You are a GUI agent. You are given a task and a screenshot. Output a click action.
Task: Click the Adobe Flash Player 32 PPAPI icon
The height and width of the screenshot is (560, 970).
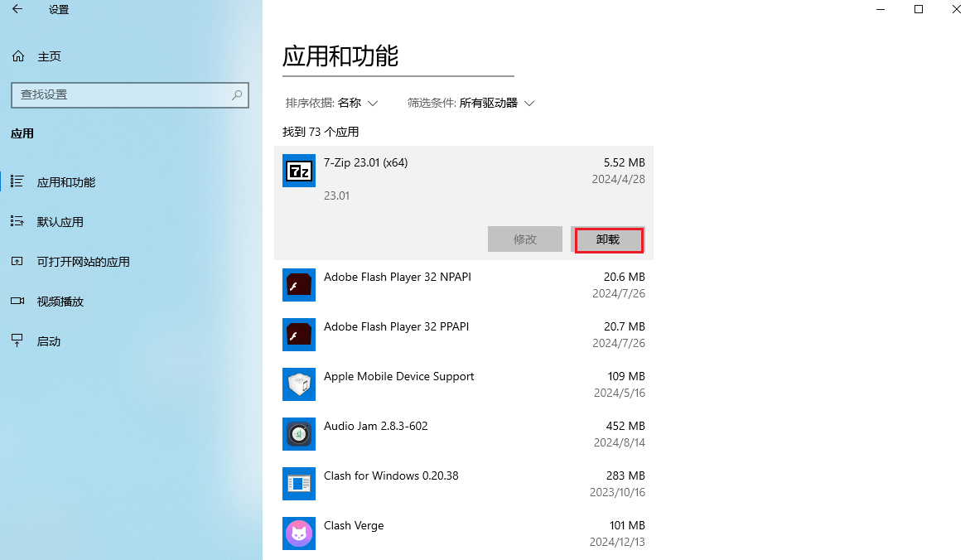click(298, 335)
